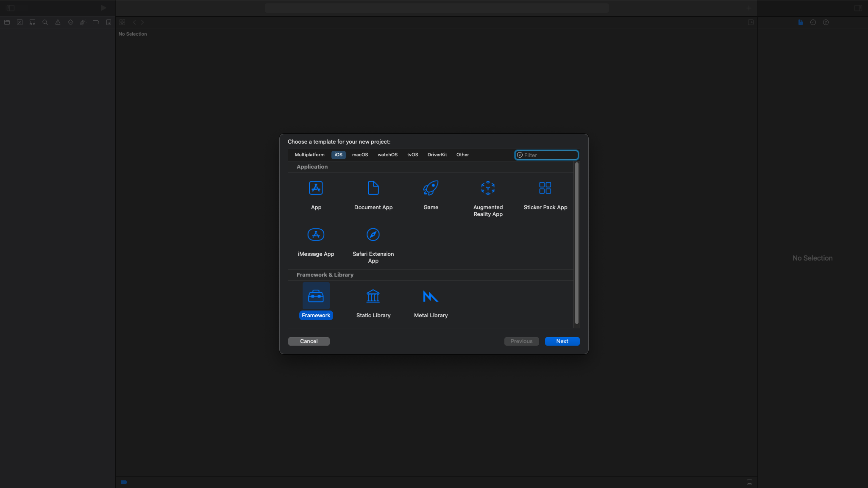This screenshot has height=488, width=868.
Task: Select the Safari Extension App template
Action: pos(373,235)
